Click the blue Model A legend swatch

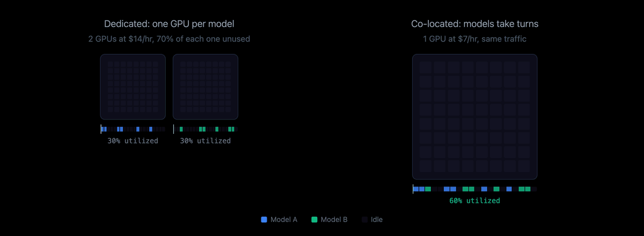click(264, 219)
